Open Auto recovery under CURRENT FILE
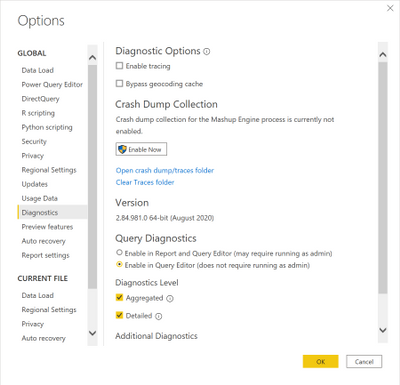Image resolution: width=400 pixels, height=385 pixels. [x=44, y=338]
